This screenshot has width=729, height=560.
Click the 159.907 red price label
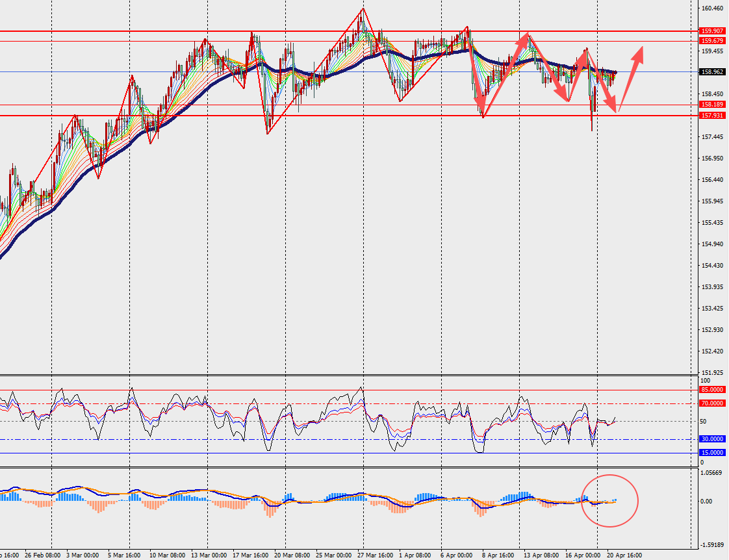(x=713, y=31)
